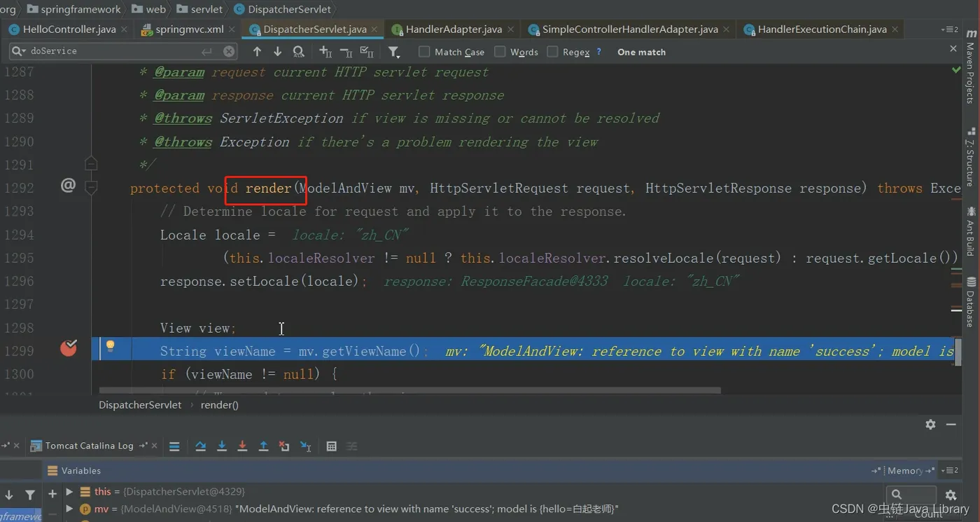Click the Find All usages icon
This screenshot has height=522, width=980.
tap(299, 51)
